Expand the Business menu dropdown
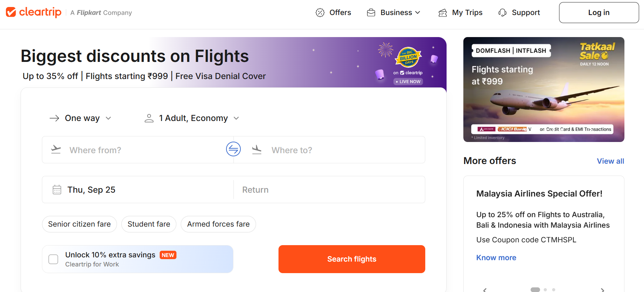The height and width of the screenshot is (292, 644). pos(394,13)
